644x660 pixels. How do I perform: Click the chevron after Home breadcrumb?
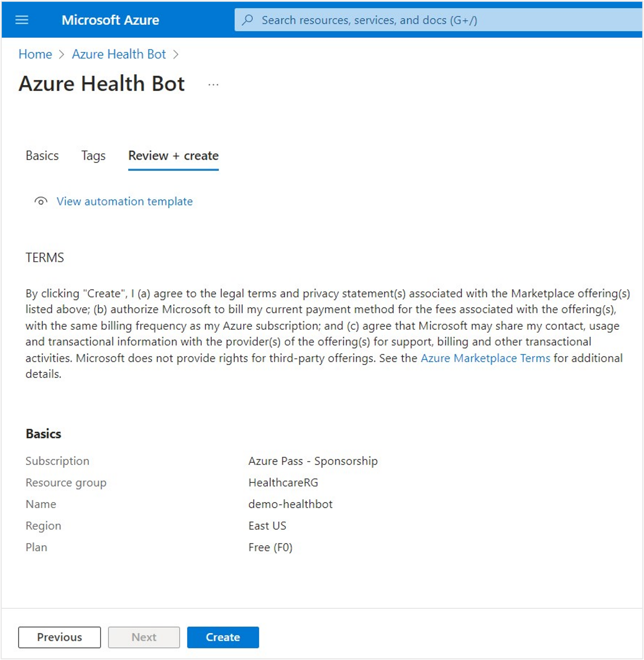62,54
